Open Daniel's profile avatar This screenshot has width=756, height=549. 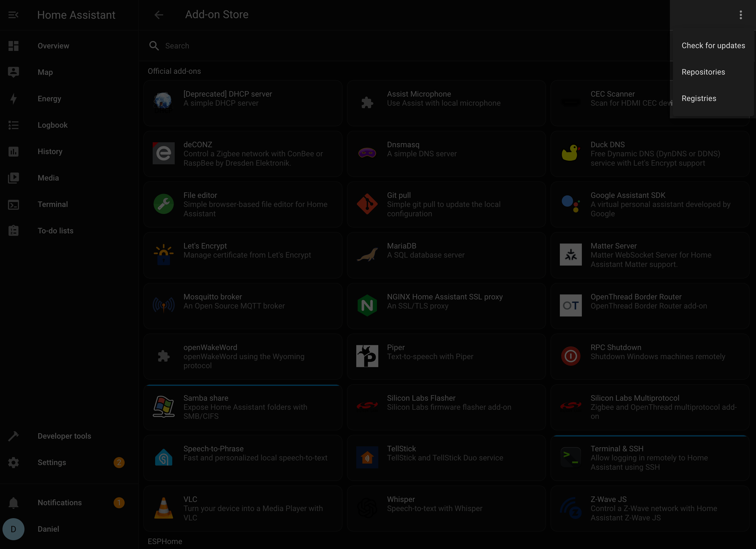(x=13, y=529)
